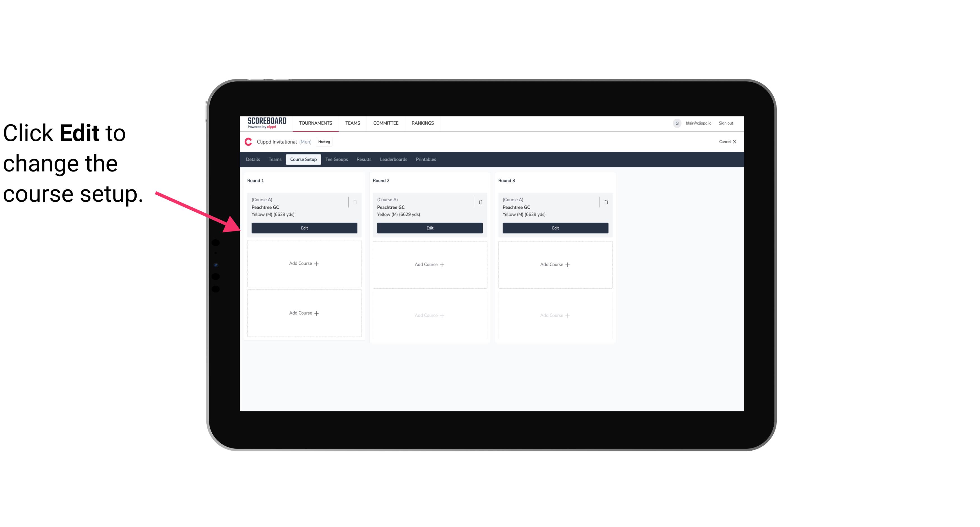The image size is (980, 527).
Task: Click the Details tab
Action: click(254, 159)
